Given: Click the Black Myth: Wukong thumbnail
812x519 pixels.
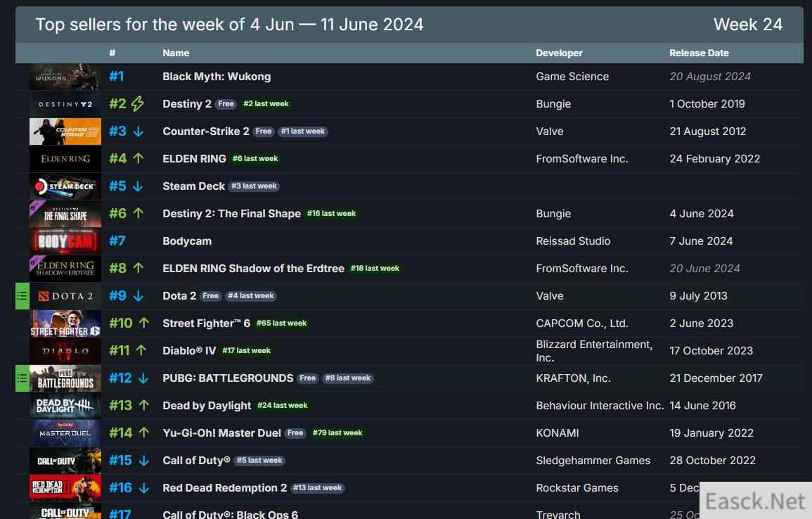Looking at the screenshot, I should (x=65, y=76).
